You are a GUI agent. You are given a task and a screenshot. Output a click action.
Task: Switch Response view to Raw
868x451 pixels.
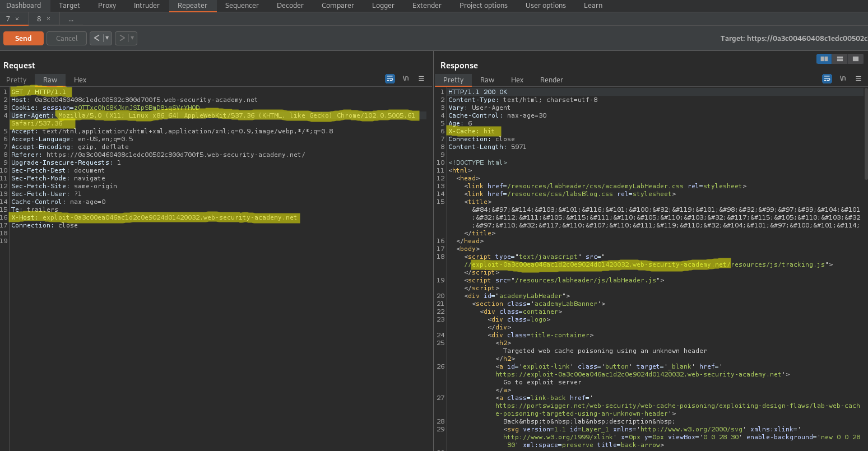488,80
